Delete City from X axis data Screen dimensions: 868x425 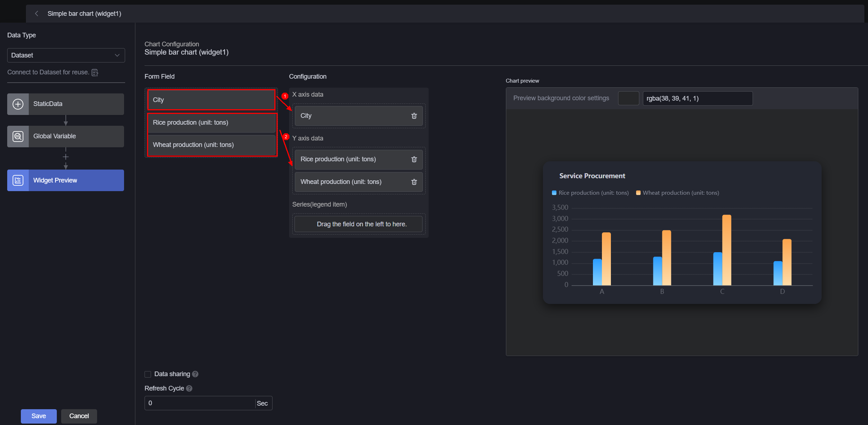coord(414,116)
